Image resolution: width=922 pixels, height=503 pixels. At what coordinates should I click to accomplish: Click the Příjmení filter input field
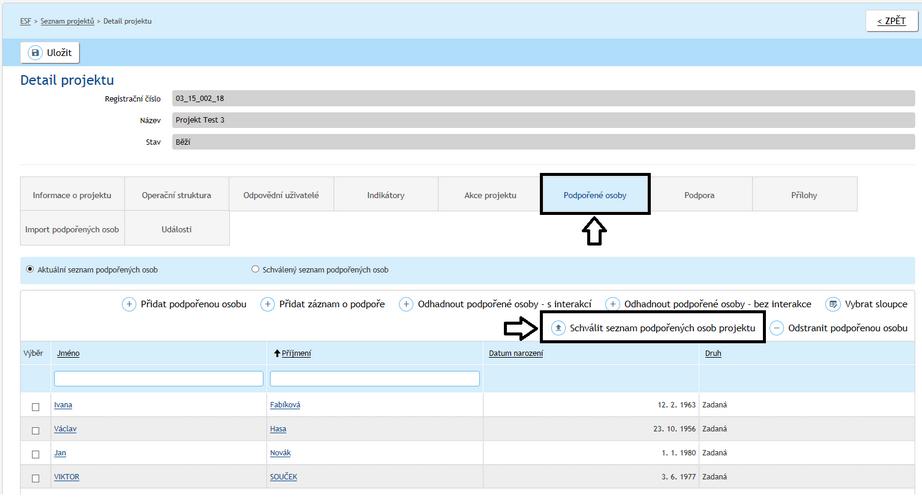pos(375,378)
